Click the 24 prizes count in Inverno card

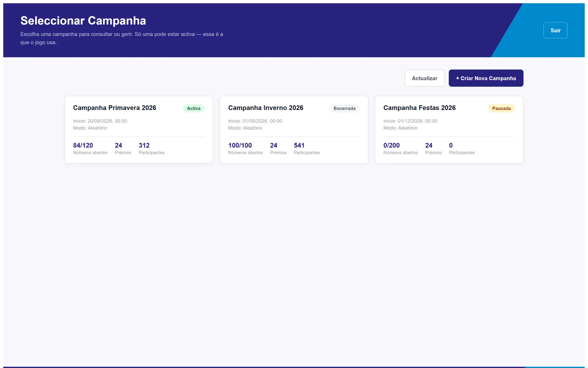[274, 145]
